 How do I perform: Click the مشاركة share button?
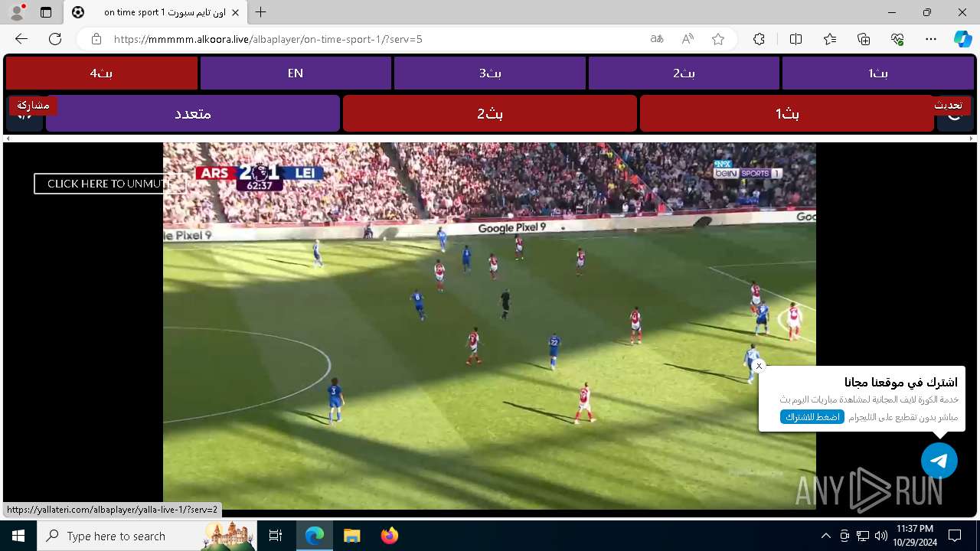tap(33, 106)
